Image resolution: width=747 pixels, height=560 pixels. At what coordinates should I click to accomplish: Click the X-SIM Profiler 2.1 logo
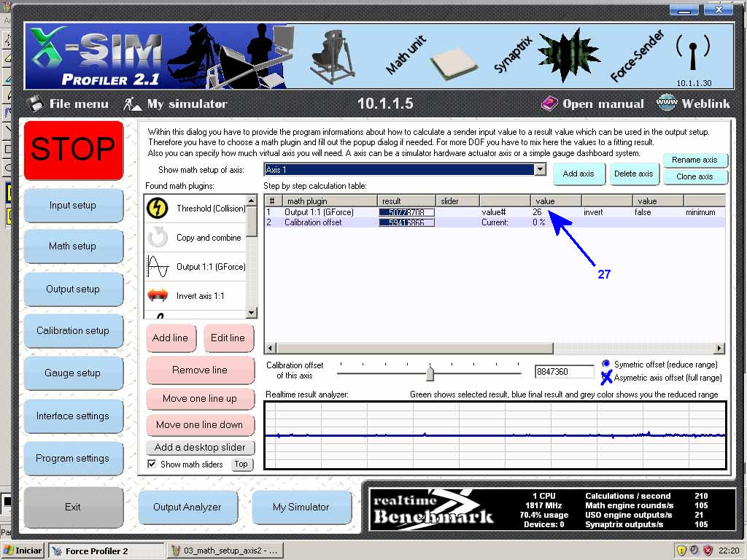coord(98,55)
